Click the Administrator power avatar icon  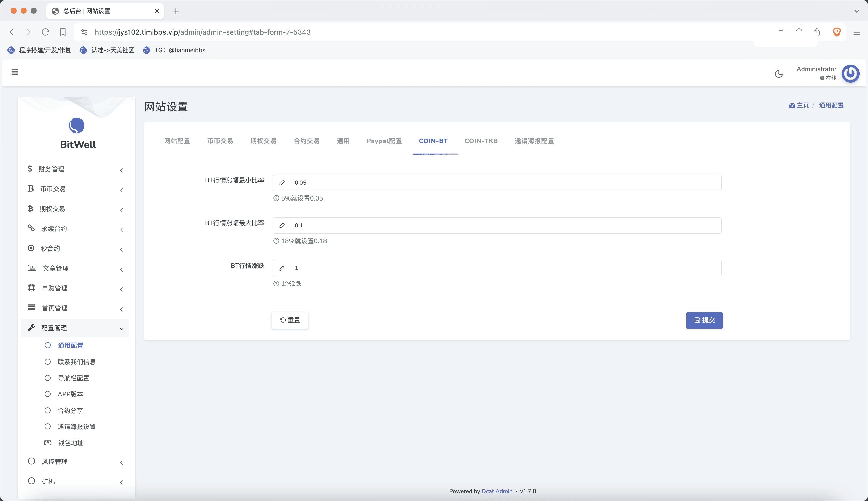click(850, 73)
